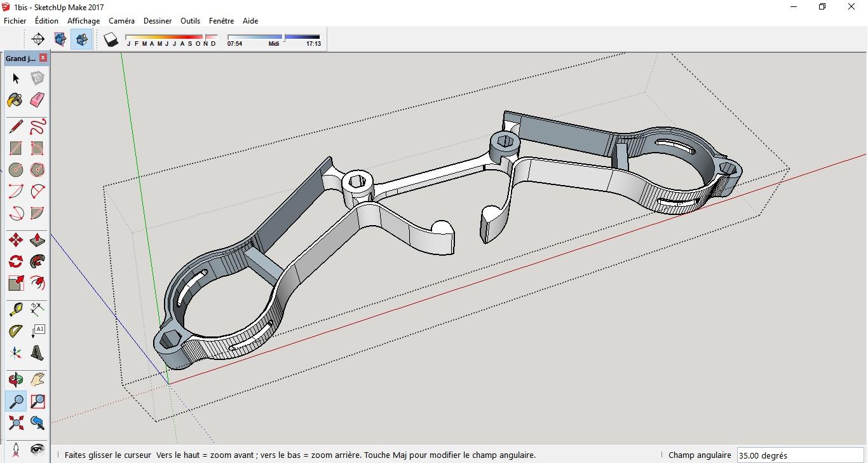
Task: Toggle the section cuts display button
Action: (81, 39)
